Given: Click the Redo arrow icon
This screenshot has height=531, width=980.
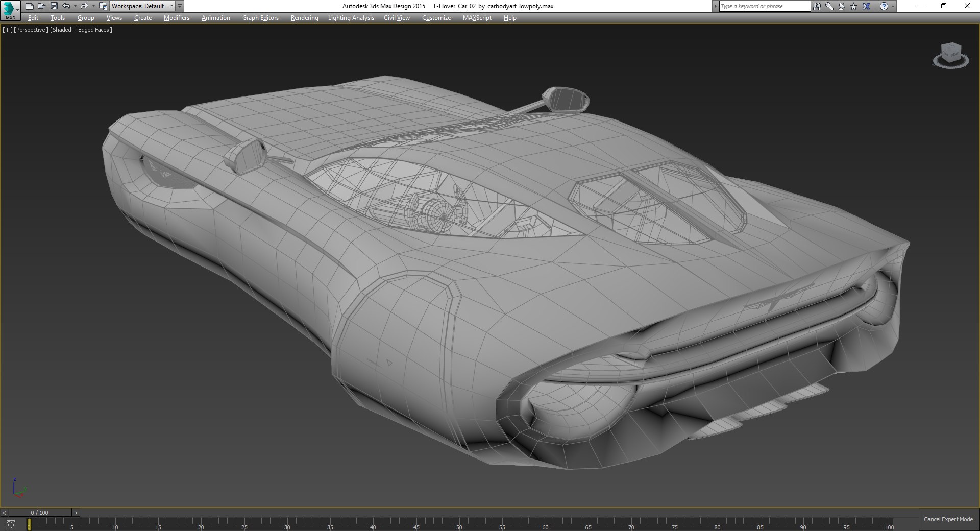Looking at the screenshot, I should point(84,6).
